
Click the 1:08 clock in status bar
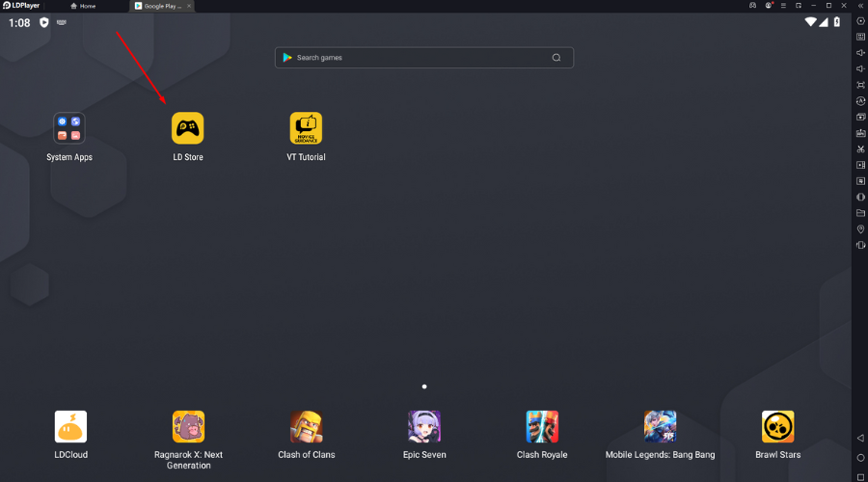click(19, 23)
